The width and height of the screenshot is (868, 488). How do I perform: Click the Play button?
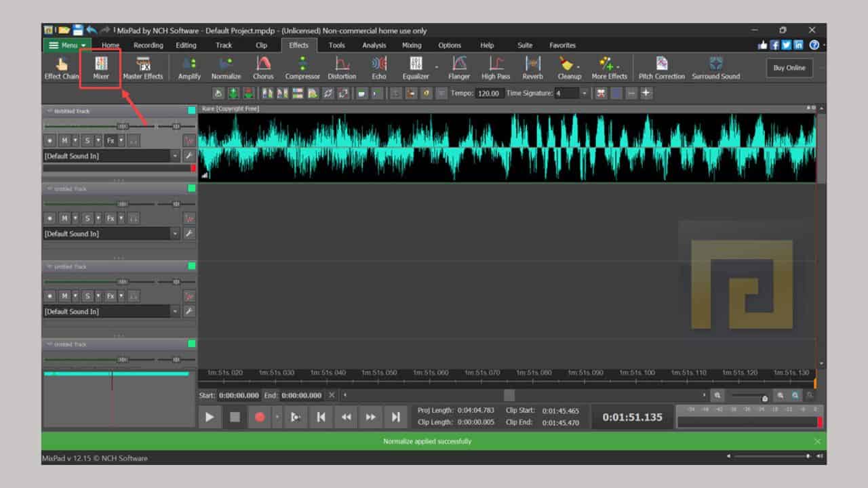[x=210, y=417]
